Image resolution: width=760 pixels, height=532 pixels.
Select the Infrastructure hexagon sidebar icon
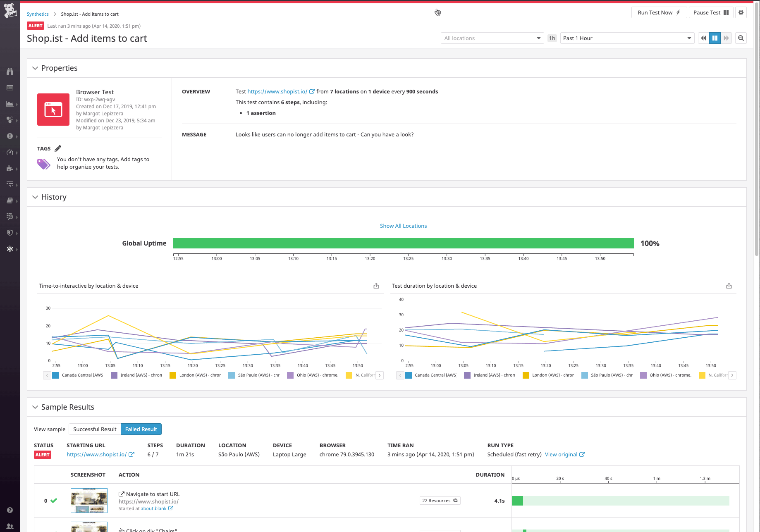click(10, 120)
